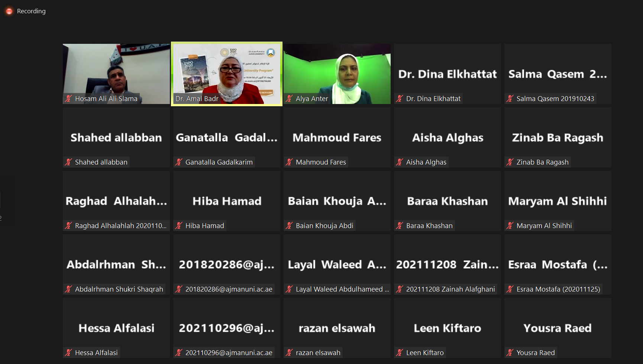This screenshot has width=643, height=364.
Task: Select Hosam Ali Ali Slama's video tile
Action: click(x=116, y=74)
